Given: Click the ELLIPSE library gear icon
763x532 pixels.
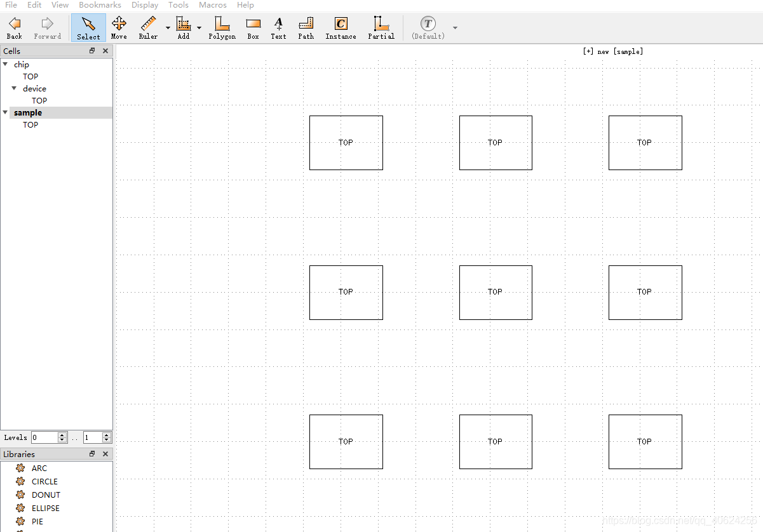Looking at the screenshot, I should 20,508.
